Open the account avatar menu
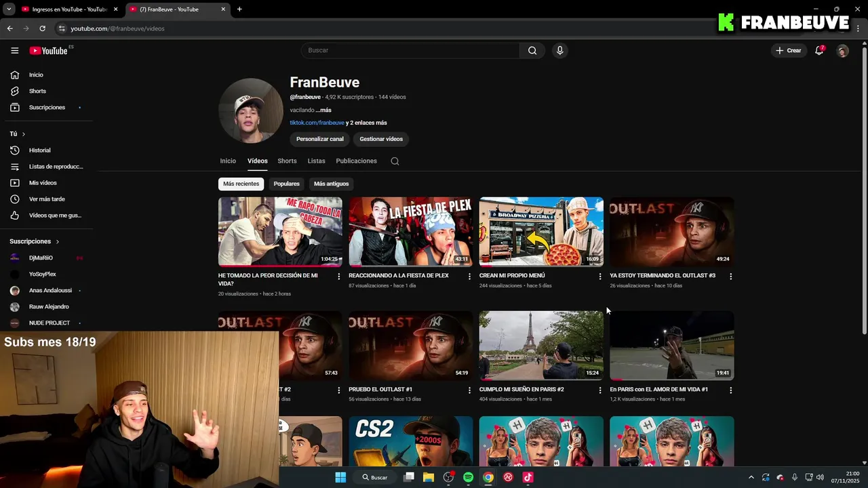868x488 pixels. click(x=842, y=51)
